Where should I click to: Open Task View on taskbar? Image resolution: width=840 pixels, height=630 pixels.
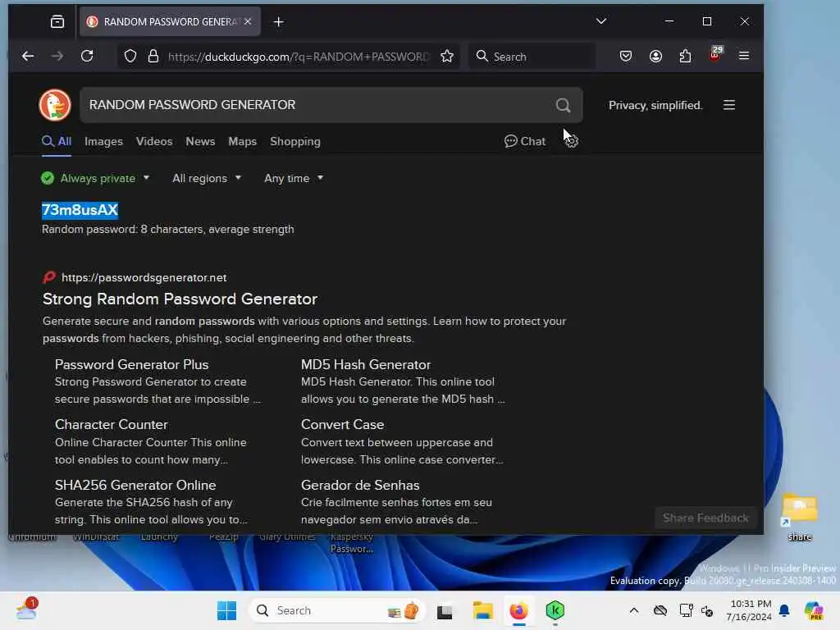(445, 611)
